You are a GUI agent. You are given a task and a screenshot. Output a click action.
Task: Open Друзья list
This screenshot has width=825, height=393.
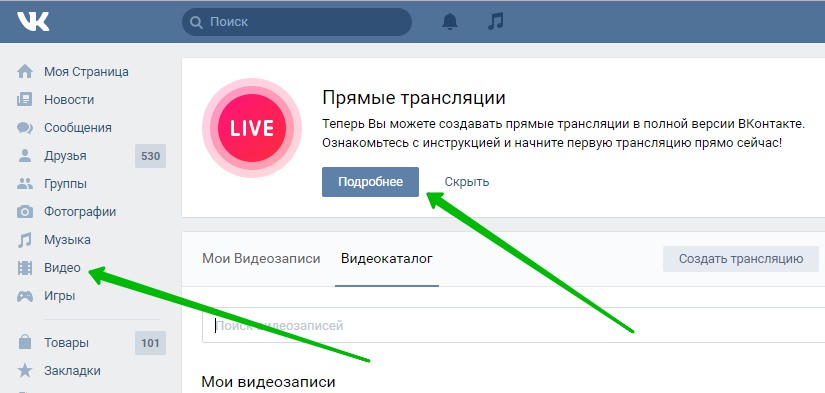tap(65, 156)
